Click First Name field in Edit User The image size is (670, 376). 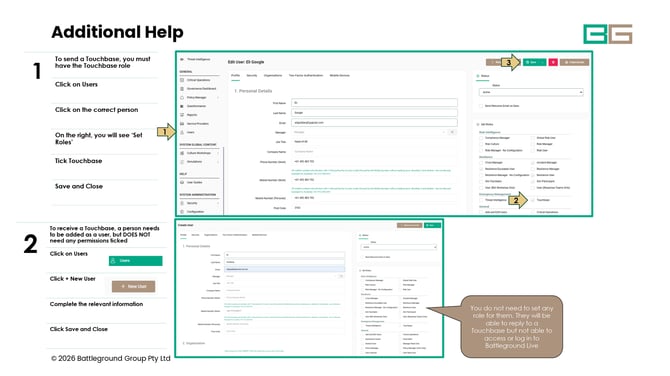tap(374, 103)
